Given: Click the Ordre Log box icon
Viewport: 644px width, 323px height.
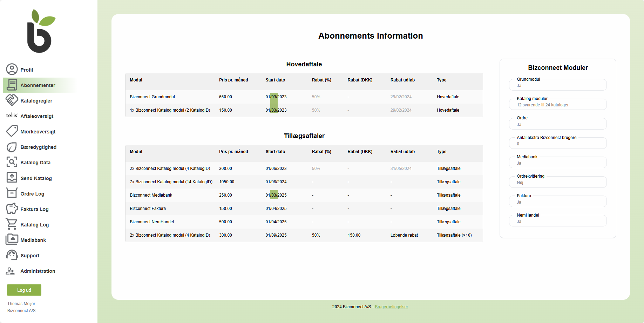Looking at the screenshot, I should pyautogui.click(x=12, y=193).
